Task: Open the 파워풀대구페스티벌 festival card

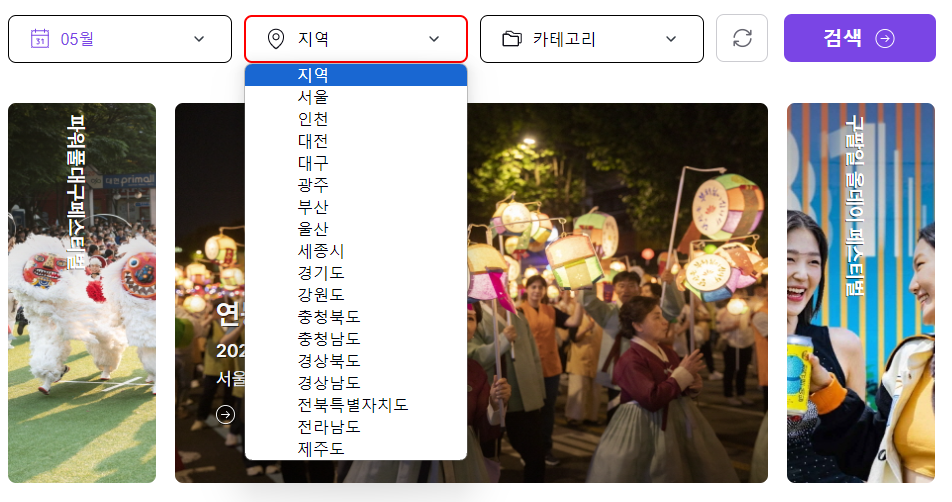Action: pos(82,293)
